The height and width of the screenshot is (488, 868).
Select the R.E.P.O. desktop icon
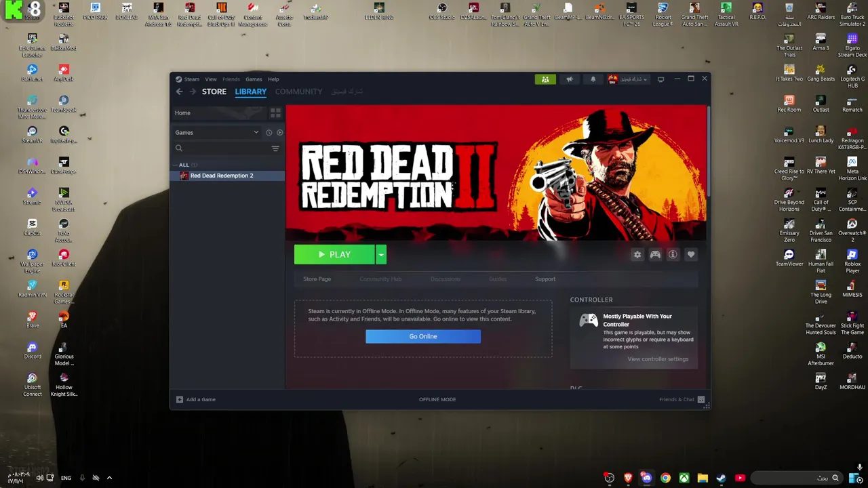tap(757, 12)
